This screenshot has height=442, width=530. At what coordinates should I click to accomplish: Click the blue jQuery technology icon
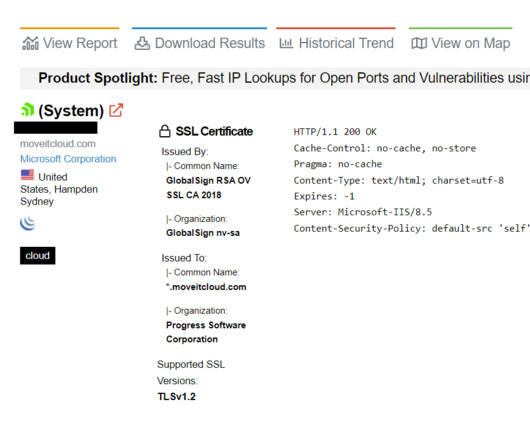click(x=27, y=223)
